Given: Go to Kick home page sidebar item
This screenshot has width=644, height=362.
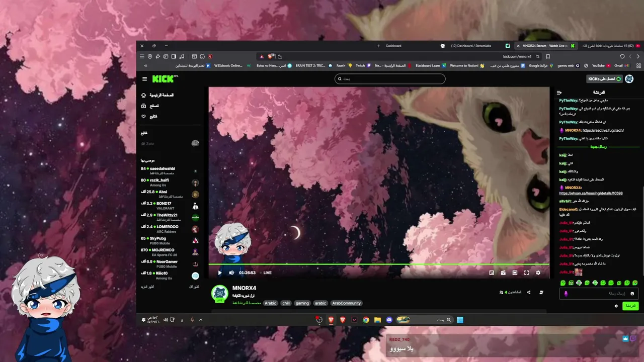Looking at the screenshot, I should click(x=158, y=95).
